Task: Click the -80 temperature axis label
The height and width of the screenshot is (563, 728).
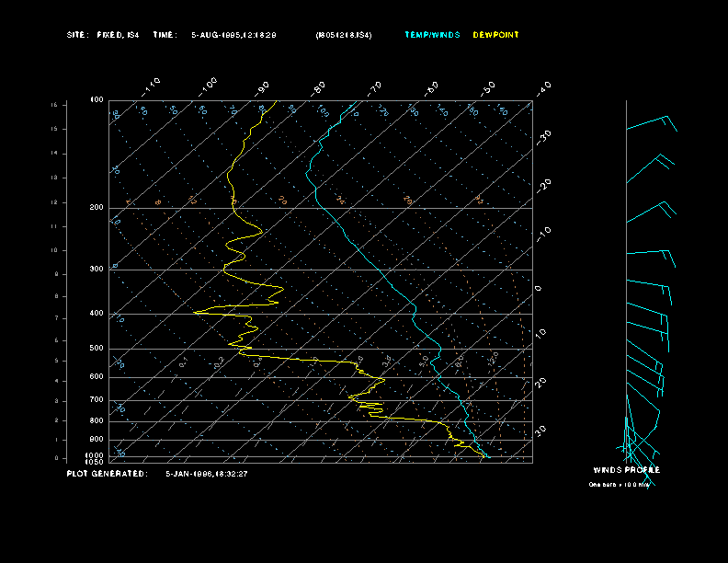Action: point(319,87)
